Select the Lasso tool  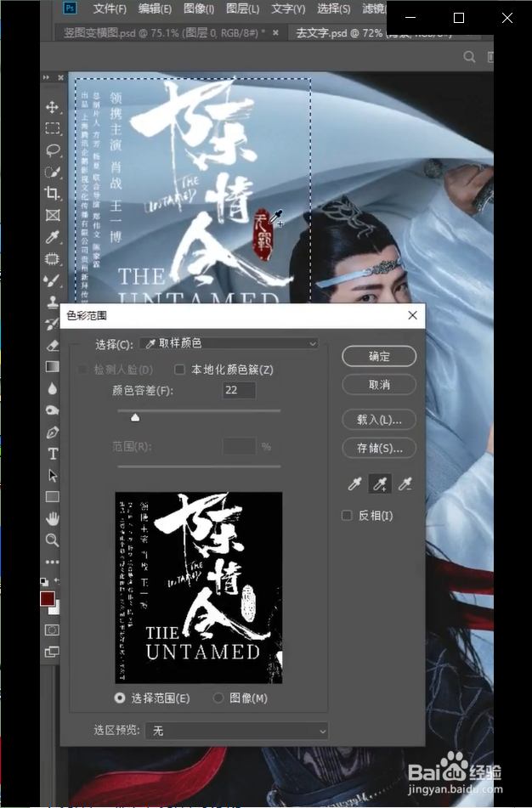click(52, 150)
